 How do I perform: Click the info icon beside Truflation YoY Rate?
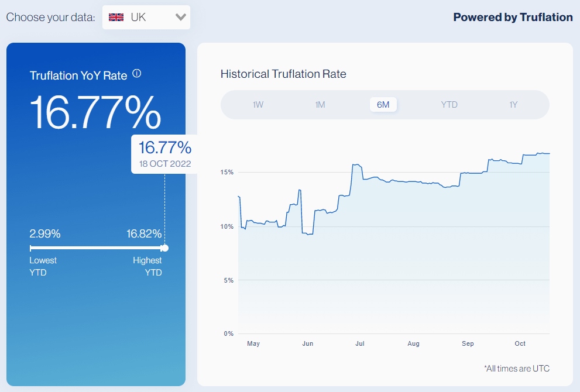137,74
